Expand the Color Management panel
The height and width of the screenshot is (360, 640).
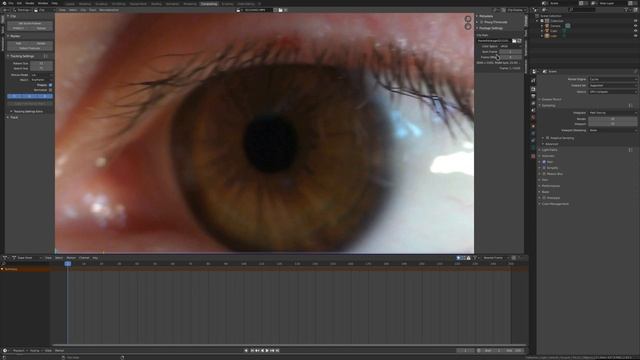tap(555, 204)
